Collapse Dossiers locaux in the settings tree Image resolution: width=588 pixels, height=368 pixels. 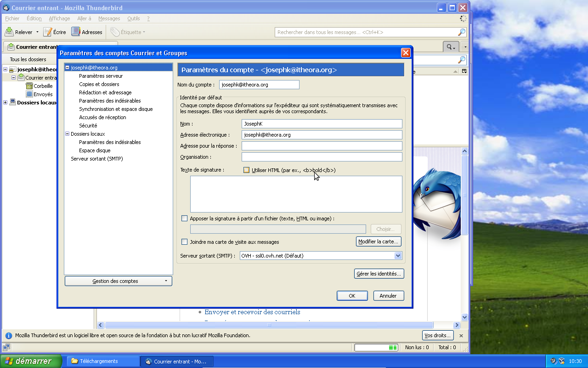pos(67,134)
